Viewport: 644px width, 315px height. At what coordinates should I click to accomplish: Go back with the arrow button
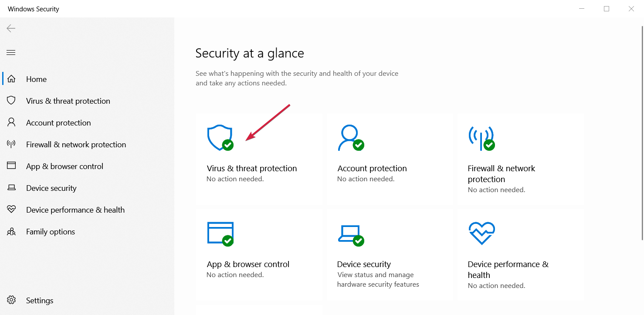[x=11, y=28]
